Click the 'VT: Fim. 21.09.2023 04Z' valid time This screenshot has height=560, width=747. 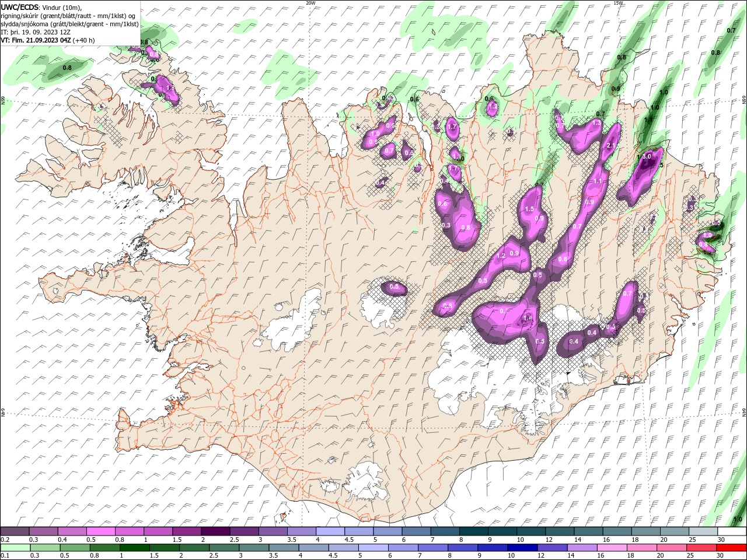point(36,40)
